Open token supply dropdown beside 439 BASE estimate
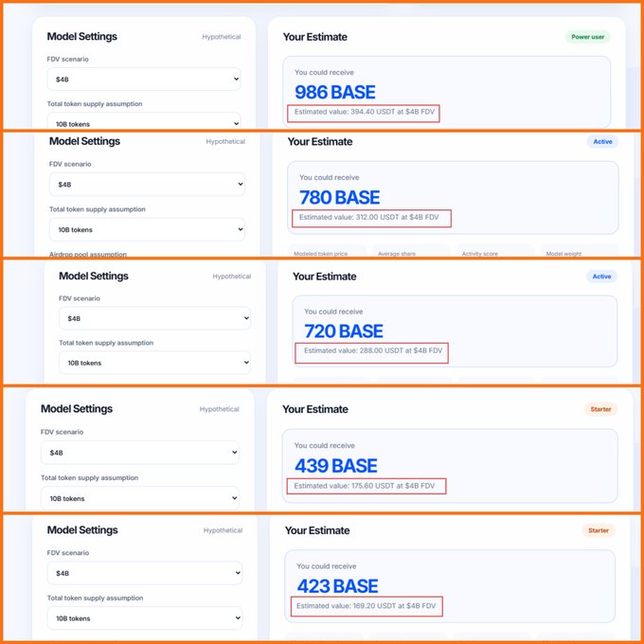Viewport: 644px width, 644px height. [x=139, y=498]
